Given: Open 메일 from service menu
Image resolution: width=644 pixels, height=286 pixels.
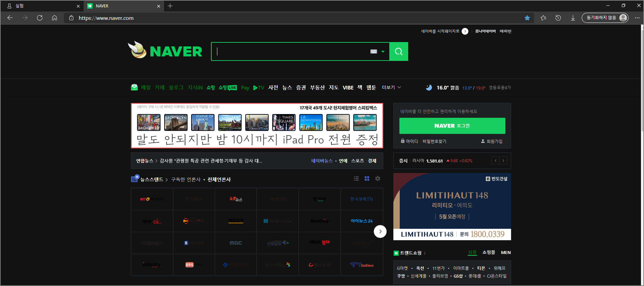Looking at the screenshot, I should point(146,87).
